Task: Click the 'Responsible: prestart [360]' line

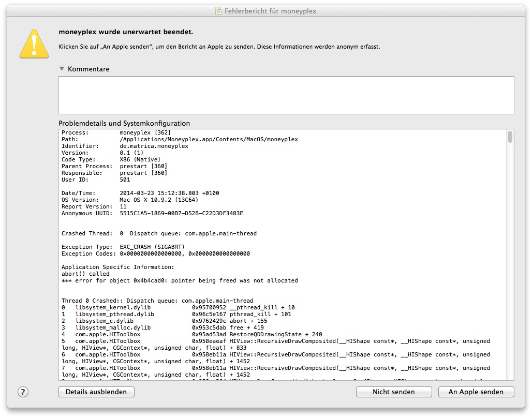Action: (x=114, y=173)
